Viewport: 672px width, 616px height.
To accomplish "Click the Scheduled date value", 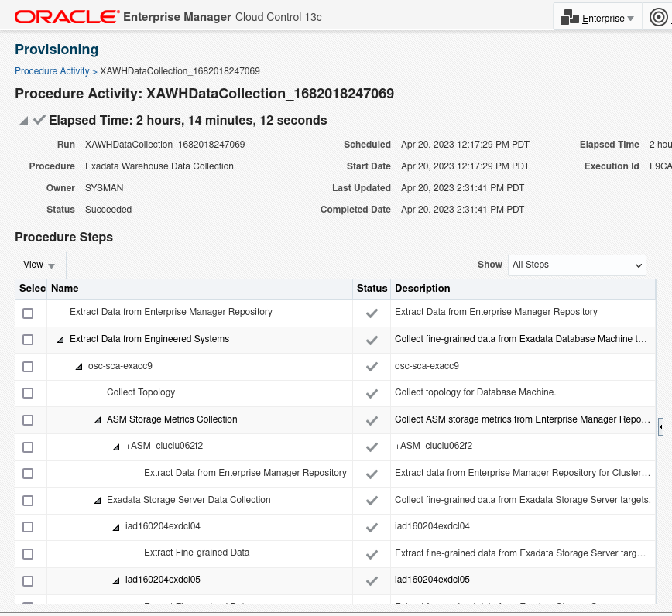I will [x=465, y=145].
